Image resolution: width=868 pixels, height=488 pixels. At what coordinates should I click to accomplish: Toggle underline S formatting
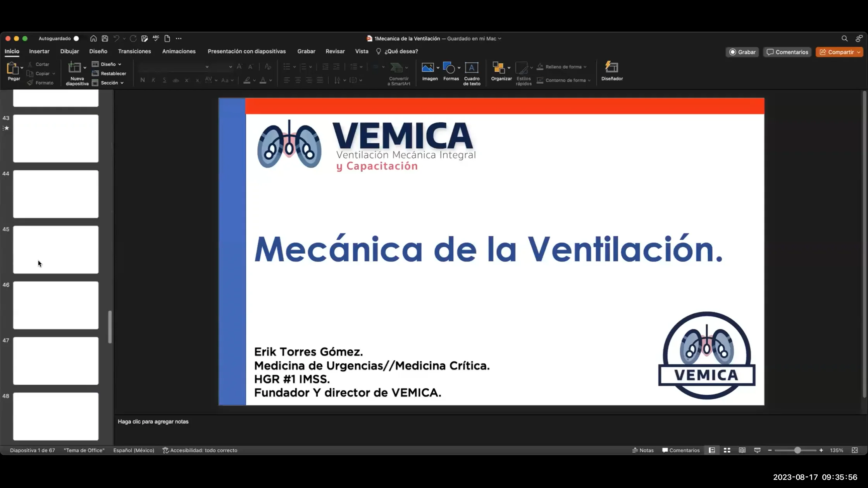point(165,80)
